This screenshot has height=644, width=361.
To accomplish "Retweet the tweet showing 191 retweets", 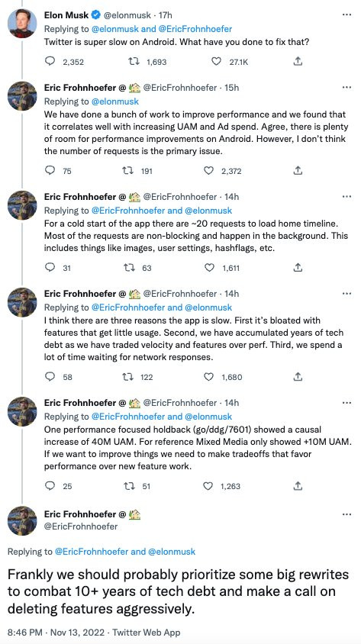I will pos(128,170).
